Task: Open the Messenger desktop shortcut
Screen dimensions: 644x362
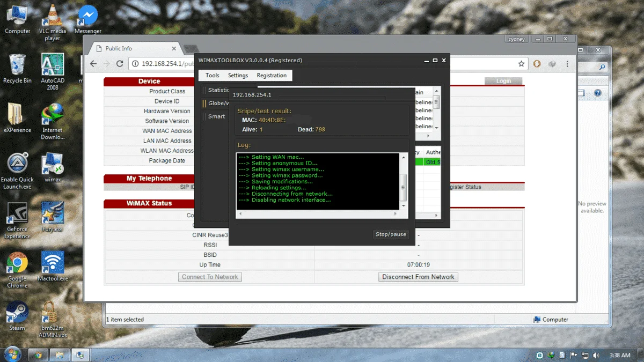Action: pyautogui.click(x=87, y=19)
